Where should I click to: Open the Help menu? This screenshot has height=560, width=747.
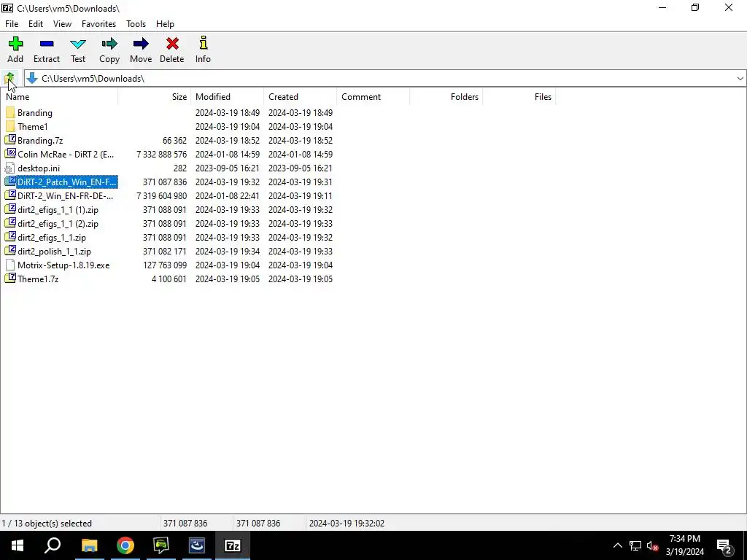tap(165, 24)
